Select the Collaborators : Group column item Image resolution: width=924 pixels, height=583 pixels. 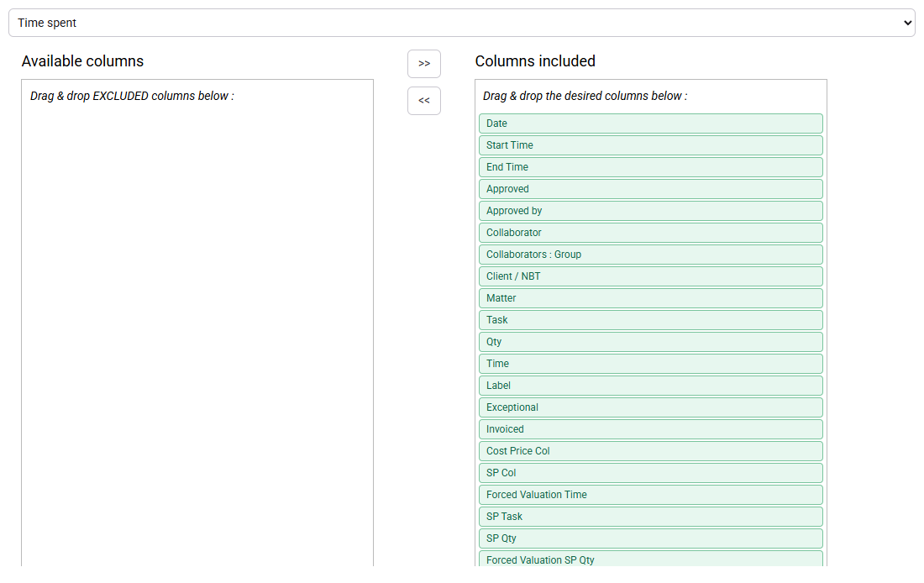click(x=650, y=255)
